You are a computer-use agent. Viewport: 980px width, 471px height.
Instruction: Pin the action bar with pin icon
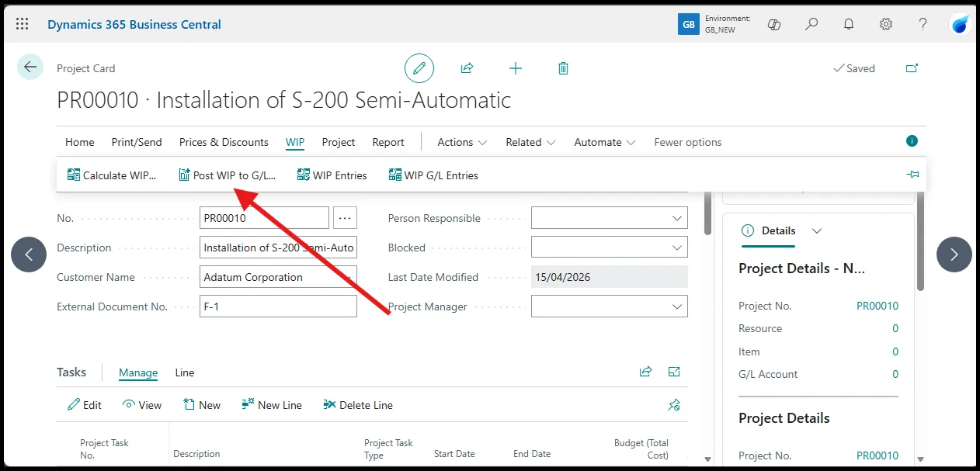coord(912,175)
